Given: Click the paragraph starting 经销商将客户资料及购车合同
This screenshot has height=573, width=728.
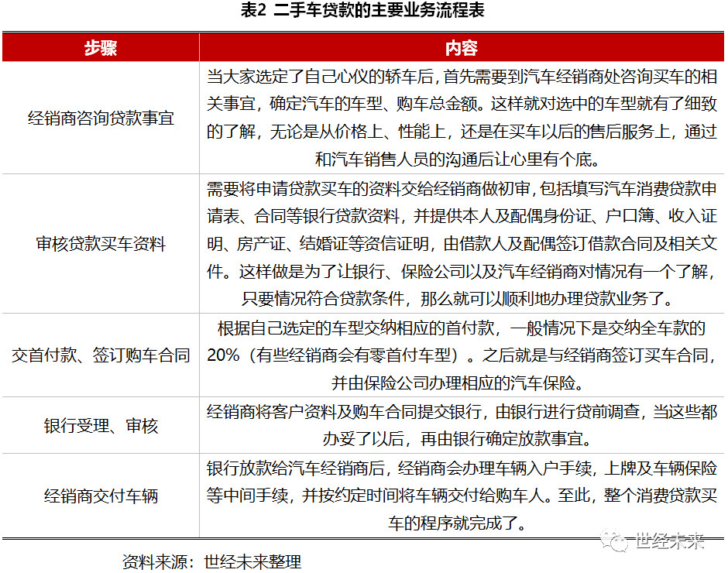Looking at the screenshot, I should click(x=462, y=425).
